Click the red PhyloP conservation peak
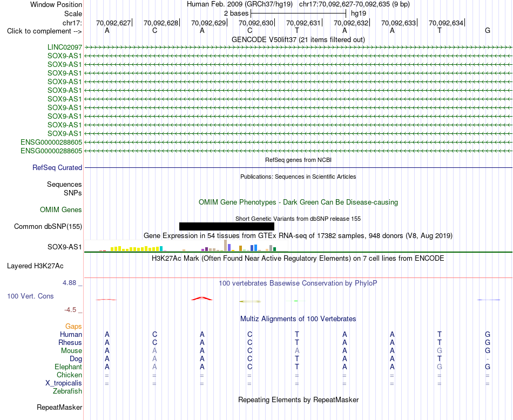 (x=202, y=299)
